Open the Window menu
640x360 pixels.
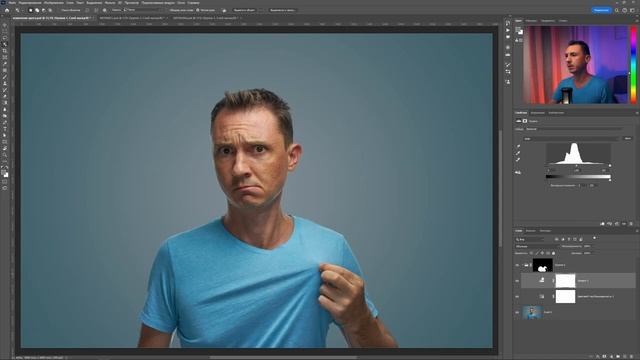pyautogui.click(x=181, y=3)
